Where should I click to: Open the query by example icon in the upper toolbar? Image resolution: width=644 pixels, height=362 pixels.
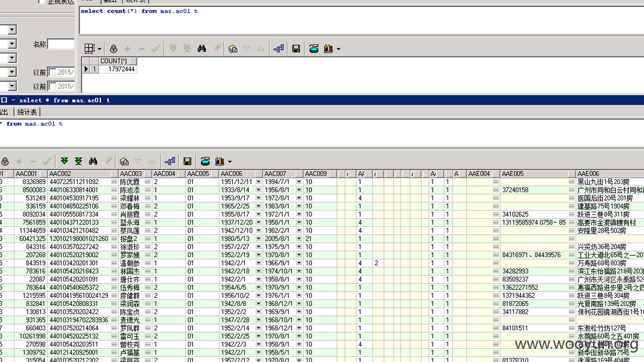tap(232, 48)
